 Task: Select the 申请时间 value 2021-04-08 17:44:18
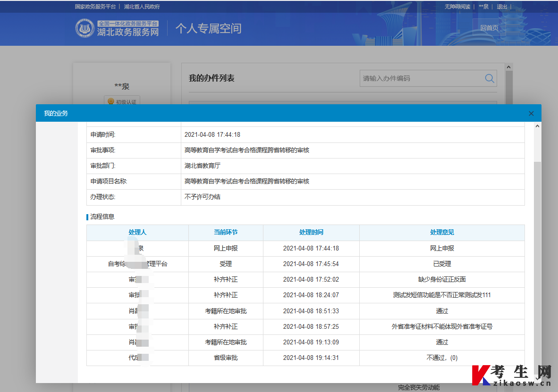click(x=212, y=135)
